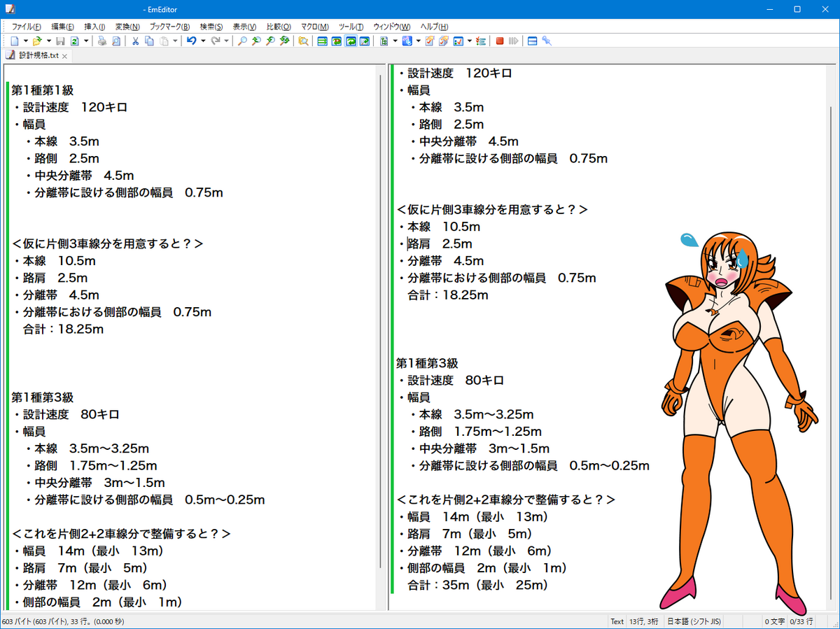Click the New file icon
This screenshot has width=840, height=629.
click(15, 41)
